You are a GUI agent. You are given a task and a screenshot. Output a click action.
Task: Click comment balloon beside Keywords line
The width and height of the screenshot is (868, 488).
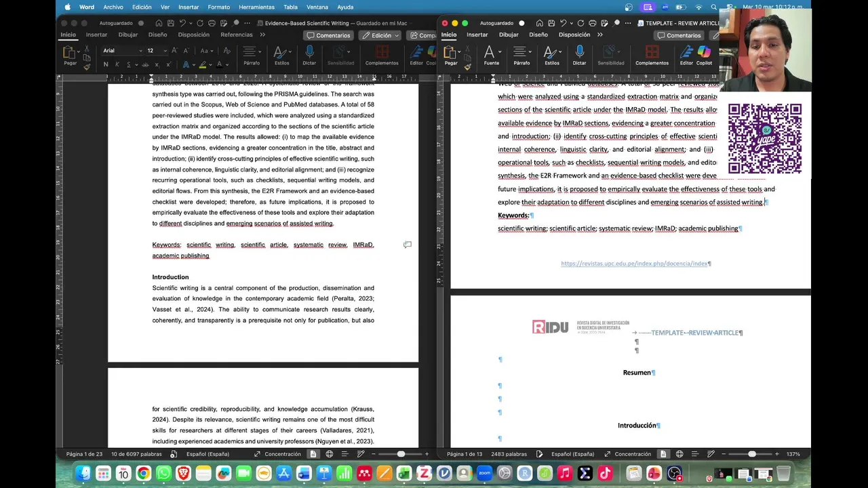[408, 245]
